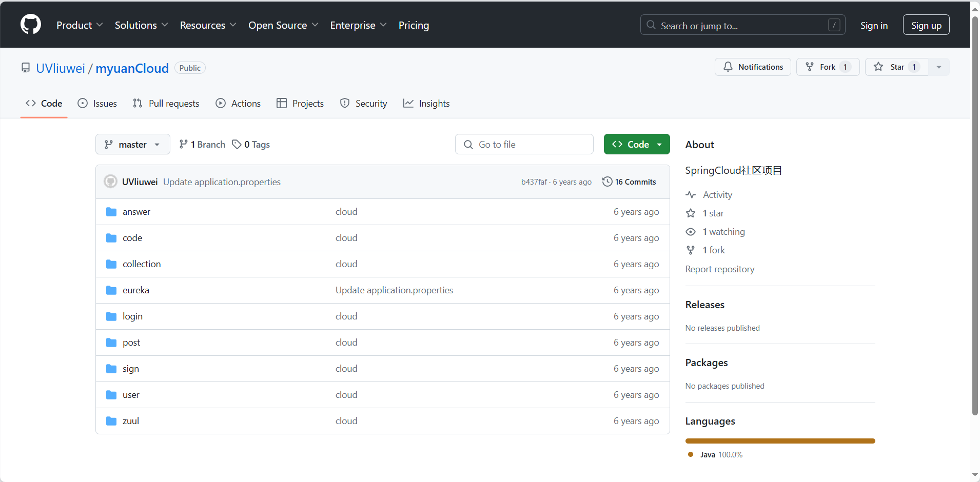Expand the Resources menu

point(208,25)
